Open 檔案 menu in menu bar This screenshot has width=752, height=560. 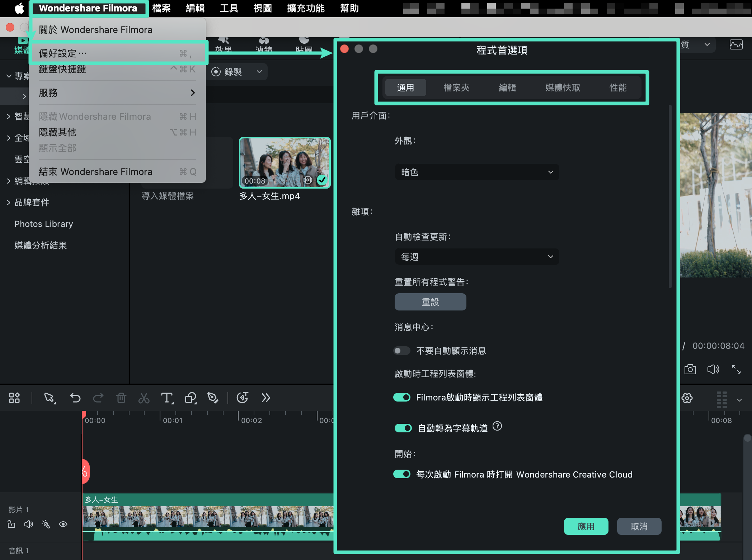pyautogui.click(x=161, y=8)
